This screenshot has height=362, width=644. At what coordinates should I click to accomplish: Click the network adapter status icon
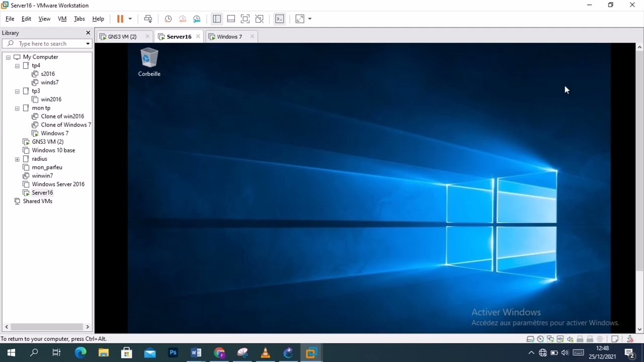pyautogui.click(x=550, y=339)
